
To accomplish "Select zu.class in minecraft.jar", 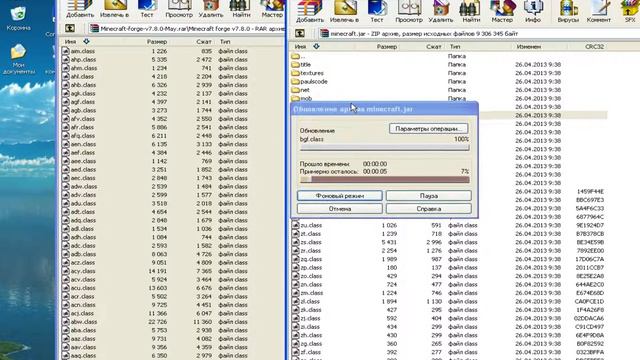I will 311,225.
